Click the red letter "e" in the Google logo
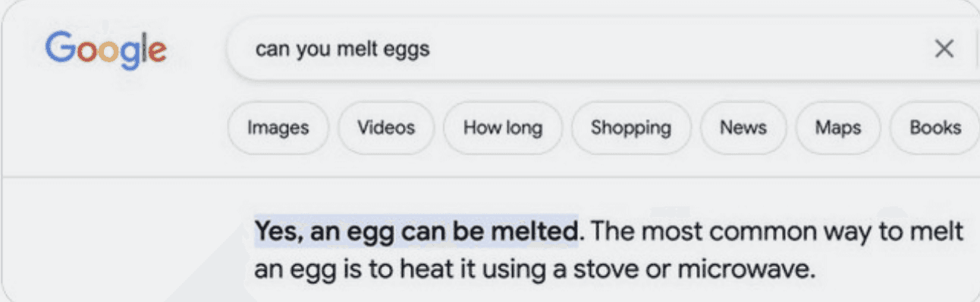This screenshot has width=980, height=302. click(159, 52)
